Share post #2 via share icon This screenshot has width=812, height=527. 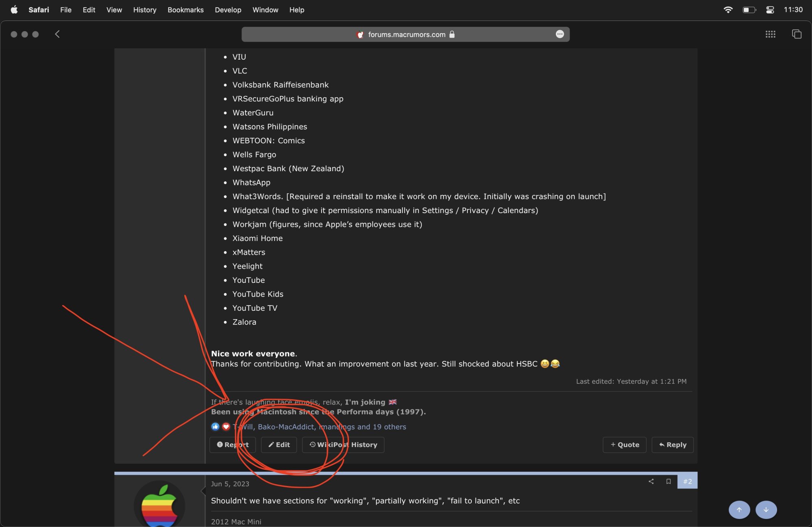point(651,481)
